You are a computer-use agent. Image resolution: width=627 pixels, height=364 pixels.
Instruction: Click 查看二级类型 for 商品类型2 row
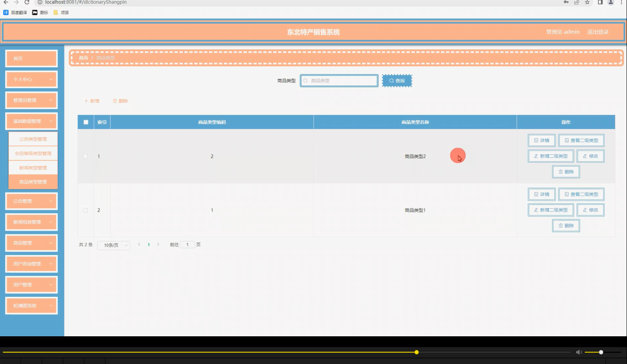(x=582, y=141)
